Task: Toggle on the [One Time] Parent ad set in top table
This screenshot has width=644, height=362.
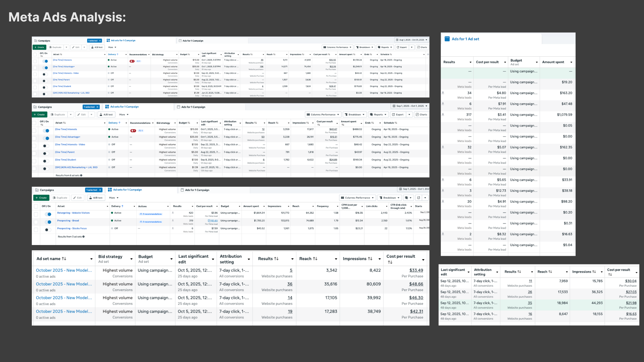Action: [44, 81]
